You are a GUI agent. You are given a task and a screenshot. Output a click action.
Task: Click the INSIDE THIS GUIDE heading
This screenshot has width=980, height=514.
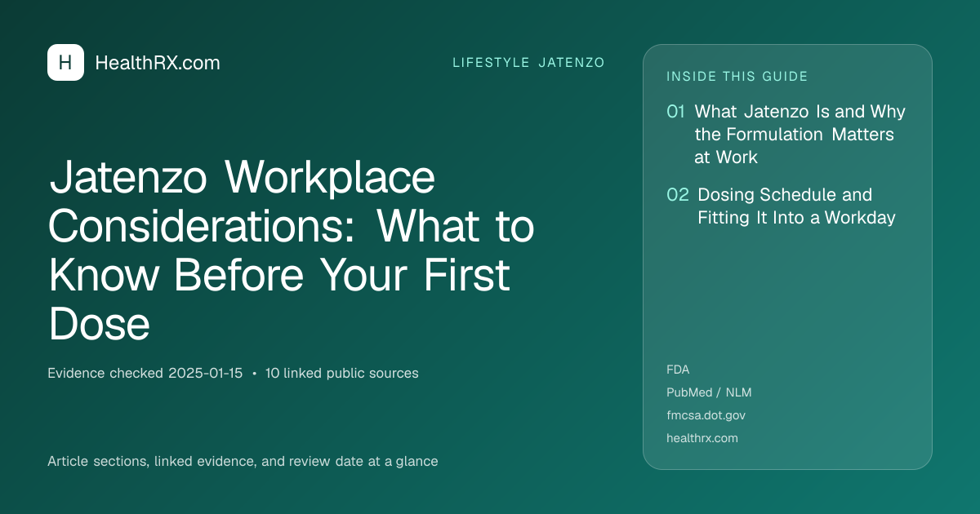(x=737, y=77)
